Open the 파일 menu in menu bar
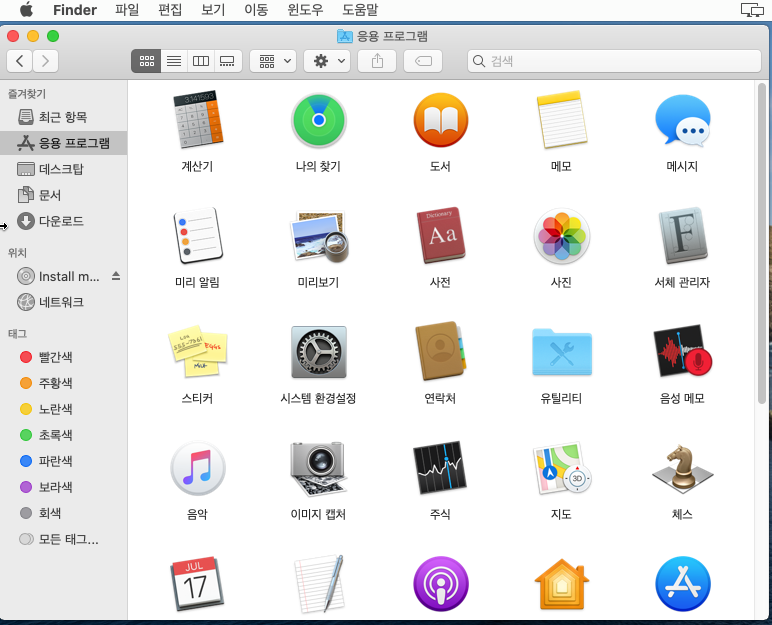Image resolution: width=772 pixels, height=625 pixels. tap(127, 10)
